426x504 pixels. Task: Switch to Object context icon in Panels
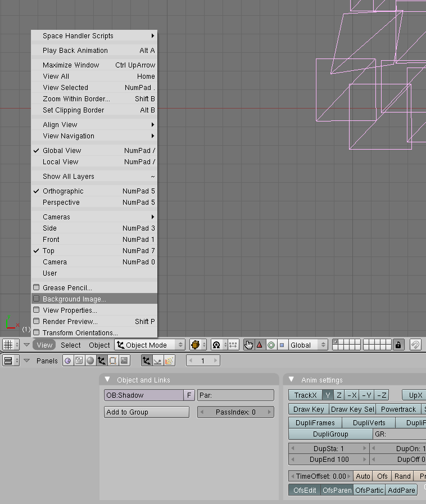(x=102, y=361)
